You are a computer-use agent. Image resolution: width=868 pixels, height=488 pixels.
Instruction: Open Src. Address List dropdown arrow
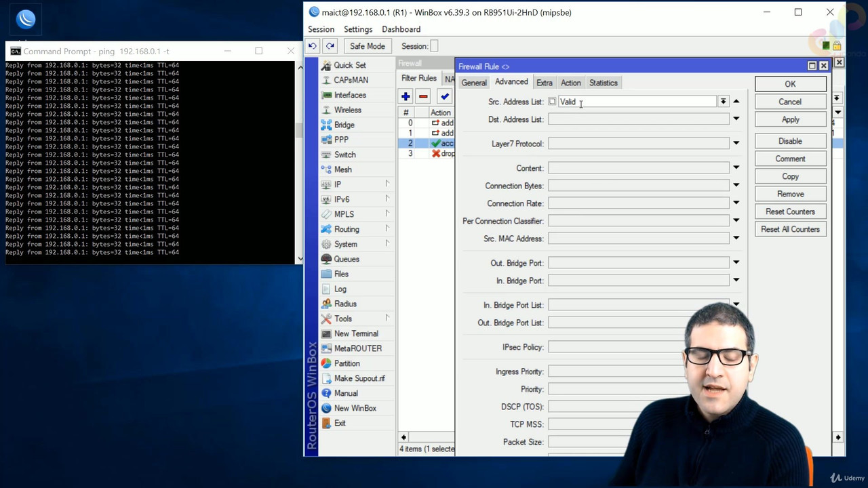724,102
